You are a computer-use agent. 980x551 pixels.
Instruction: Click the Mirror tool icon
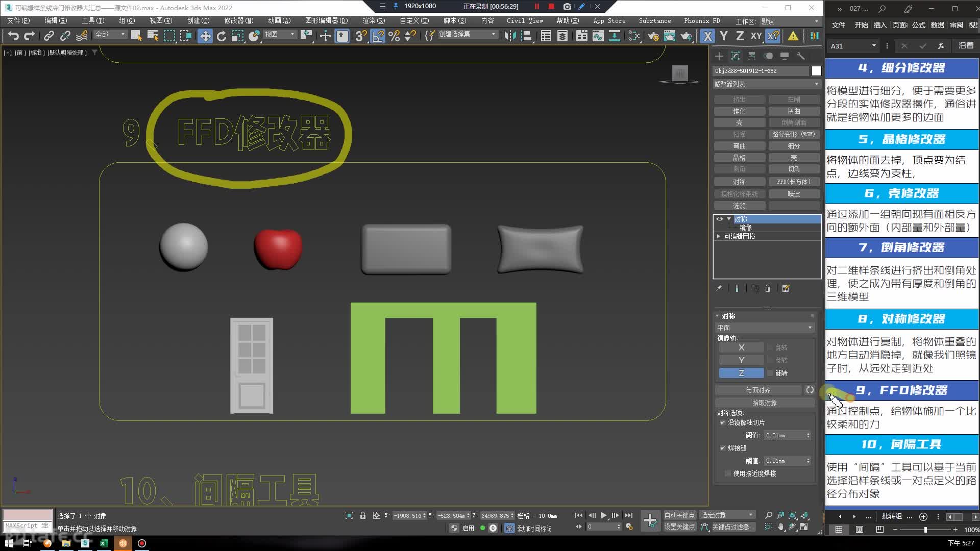coord(509,36)
